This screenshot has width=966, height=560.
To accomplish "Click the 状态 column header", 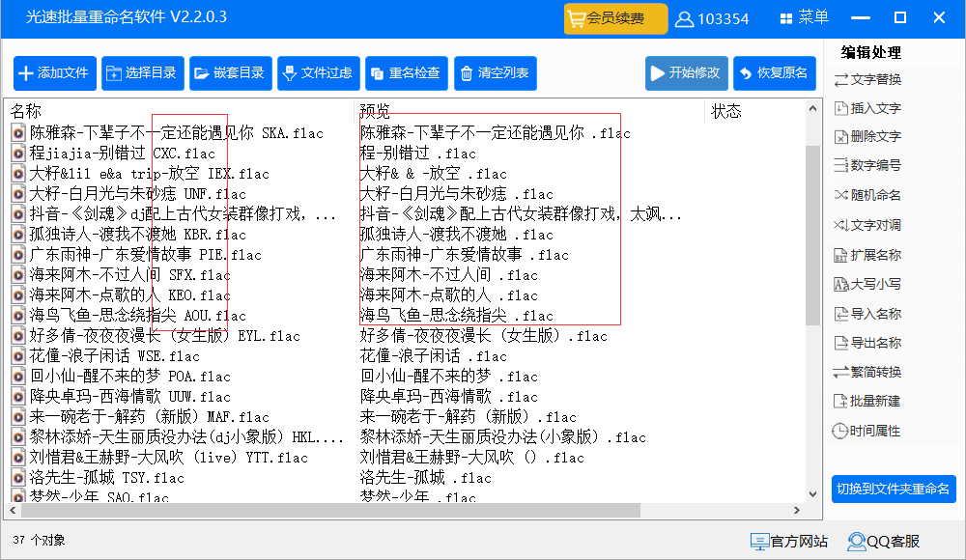I will pos(726,111).
